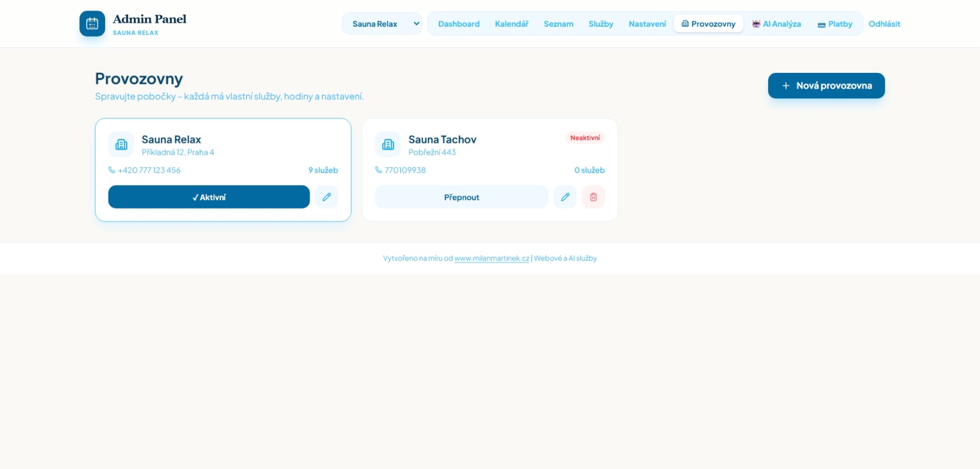This screenshot has height=469, width=980.
Task: Click the dropdown chevron arrow in the header
Action: (x=416, y=24)
